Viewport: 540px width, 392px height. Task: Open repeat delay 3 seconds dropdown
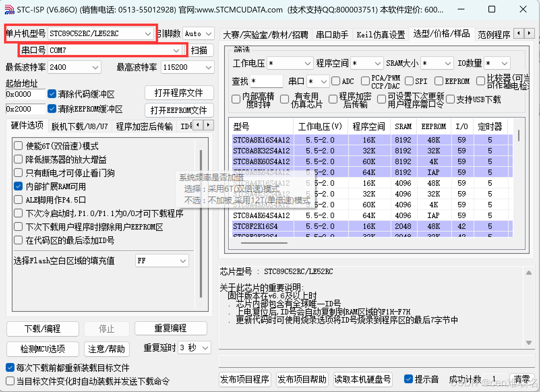tap(194, 348)
